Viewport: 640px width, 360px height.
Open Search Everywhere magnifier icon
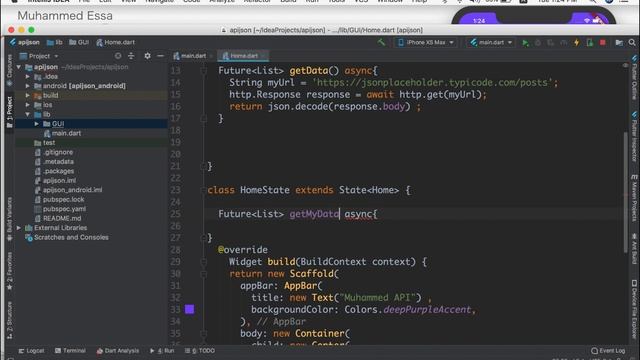[632, 42]
